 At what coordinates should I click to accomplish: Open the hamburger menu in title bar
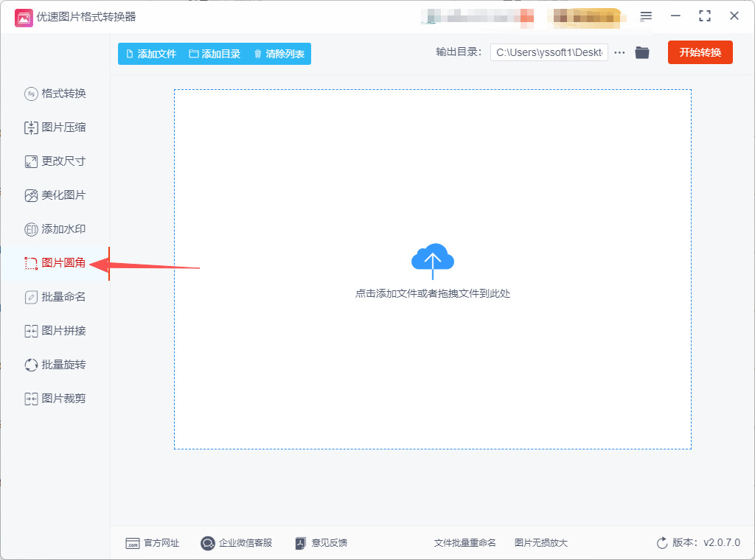[646, 16]
